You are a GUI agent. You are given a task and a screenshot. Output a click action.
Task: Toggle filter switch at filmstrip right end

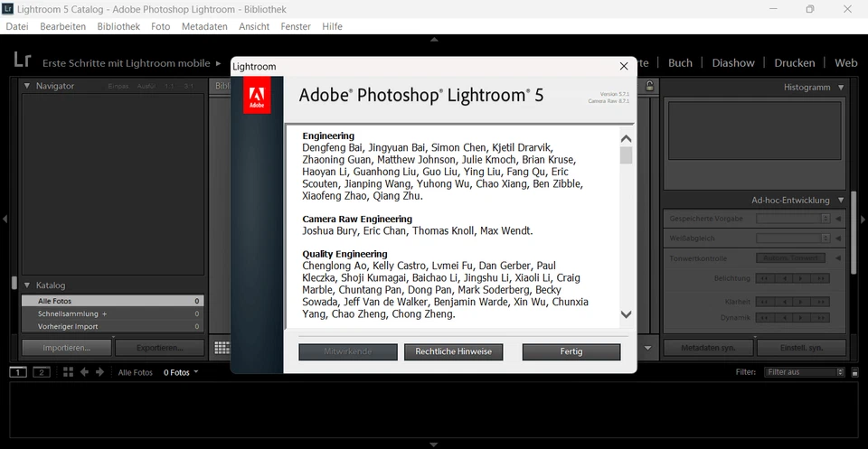click(x=855, y=373)
